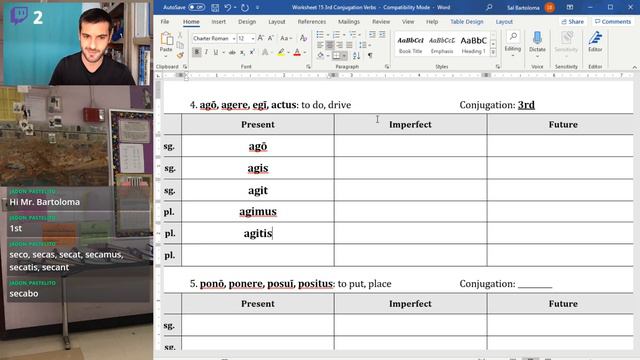Image resolution: width=640 pixels, height=360 pixels.
Task: Click the Clear All Formatting icon
Action: tap(303, 38)
